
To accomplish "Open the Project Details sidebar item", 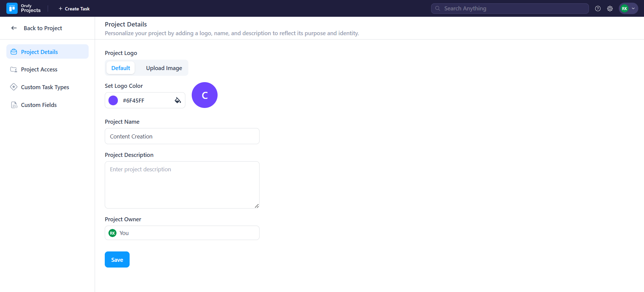I will coord(39,52).
